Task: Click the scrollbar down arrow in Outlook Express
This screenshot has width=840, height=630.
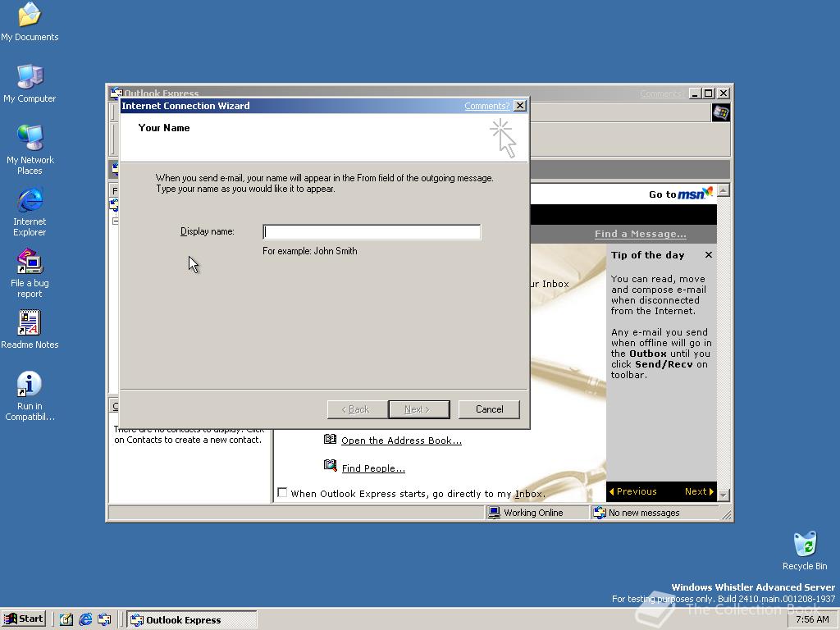Action: click(724, 495)
